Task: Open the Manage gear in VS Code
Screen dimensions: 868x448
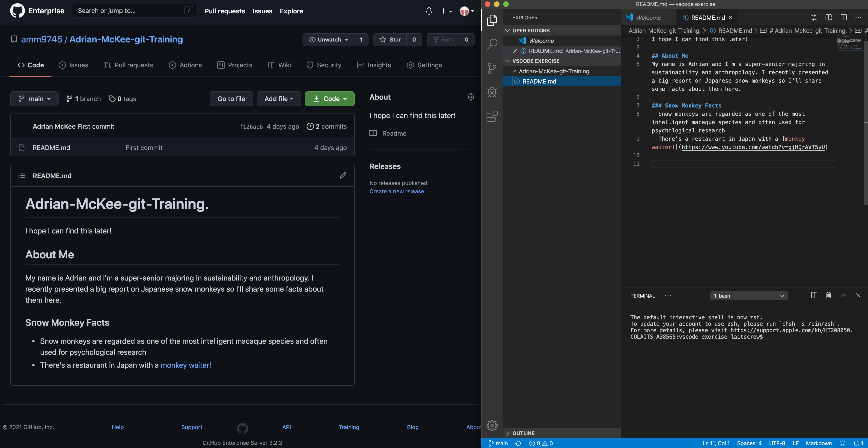Action: pyautogui.click(x=492, y=425)
